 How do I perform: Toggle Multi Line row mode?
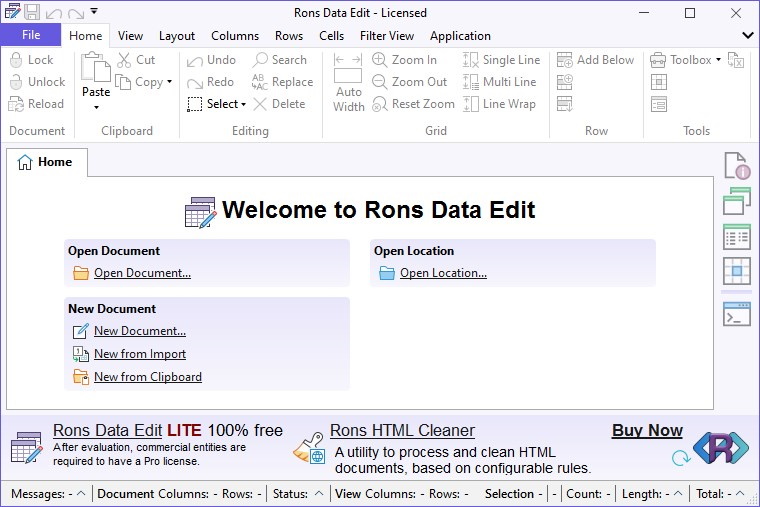[499, 82]
